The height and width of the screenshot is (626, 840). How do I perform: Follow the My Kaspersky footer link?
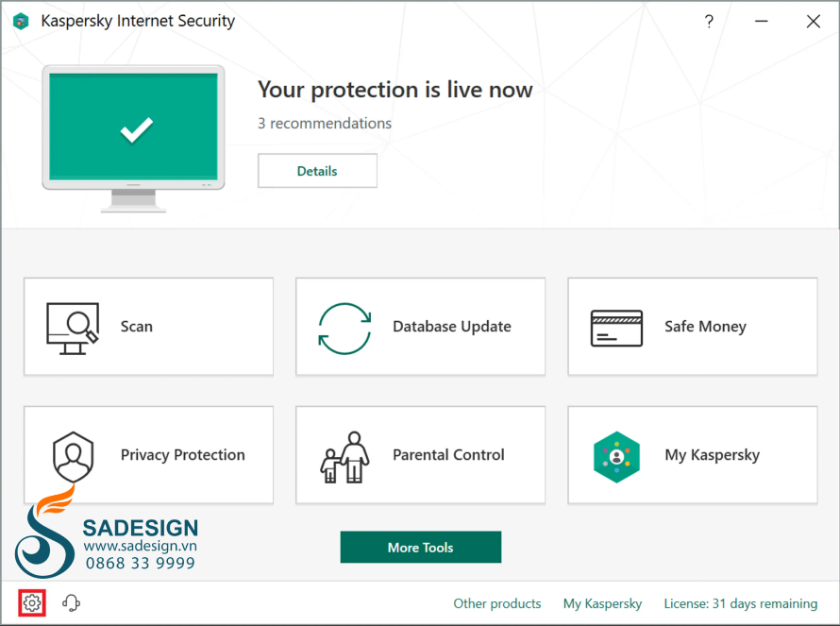pos(602,603)
